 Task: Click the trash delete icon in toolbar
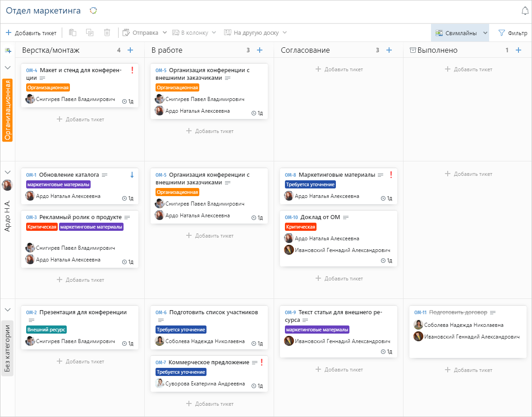pyautogui.click(x=107, y=32)
